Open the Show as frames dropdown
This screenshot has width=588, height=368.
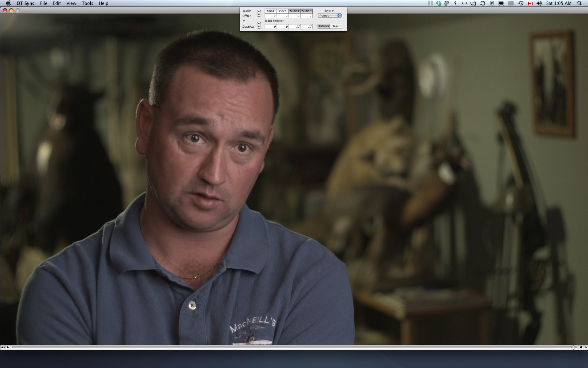(x=330, y=16)
